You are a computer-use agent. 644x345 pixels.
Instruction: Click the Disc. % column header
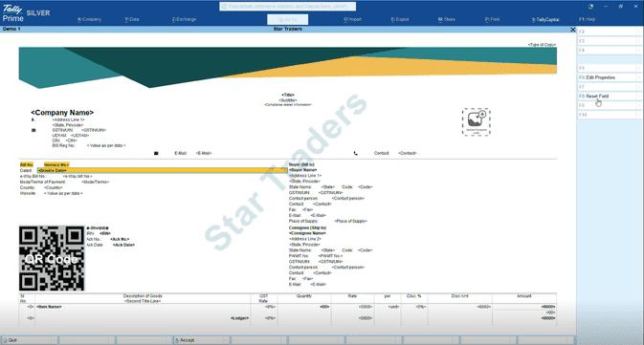point(413,295)
